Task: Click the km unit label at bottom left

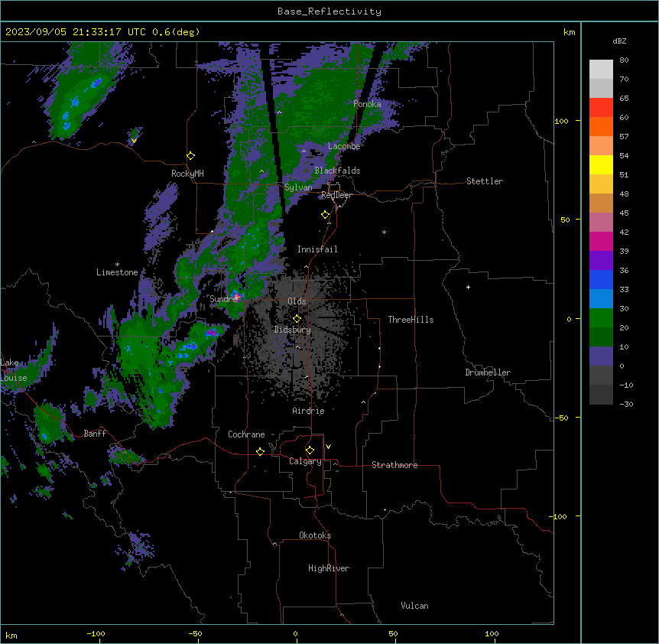Action: point(11,636)
